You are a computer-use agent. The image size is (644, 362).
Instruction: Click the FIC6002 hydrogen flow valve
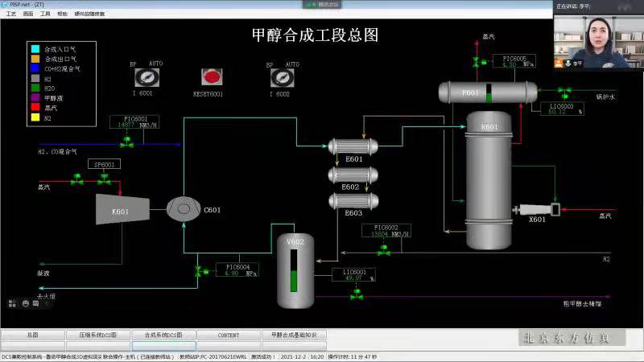(384, 250)
